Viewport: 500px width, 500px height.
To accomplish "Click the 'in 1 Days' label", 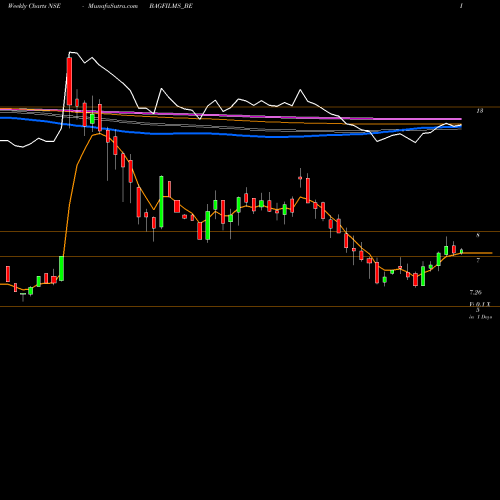I will pos(480,317).
